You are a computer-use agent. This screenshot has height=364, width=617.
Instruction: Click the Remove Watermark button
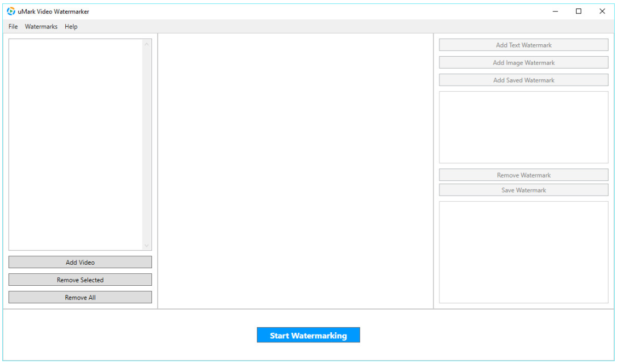[523, 175]
